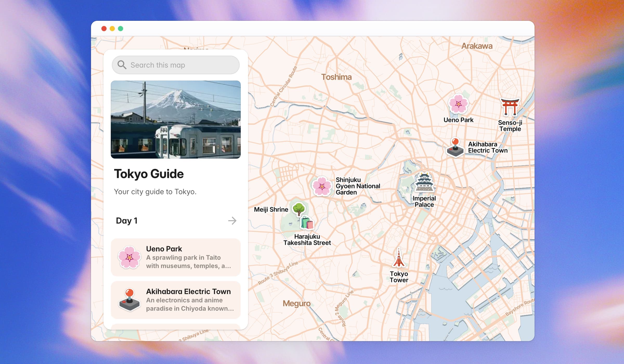Click 'Your city guide to Tokyo.' subtitle
The height and width of the screenshot is (364, 624).
155,192
